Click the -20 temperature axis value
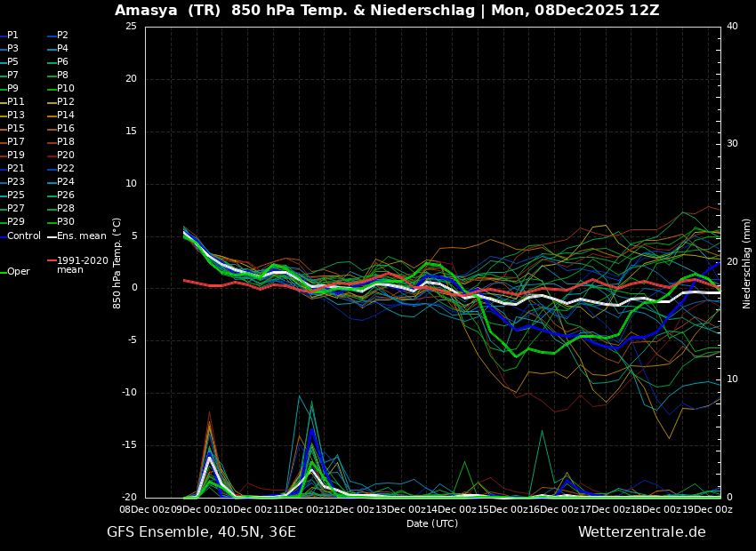The image size is (756, 551). (x=129, y=498)
